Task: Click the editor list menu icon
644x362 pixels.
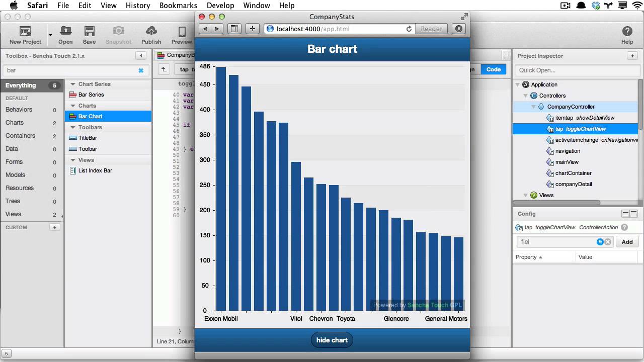Action: (506, 55)
